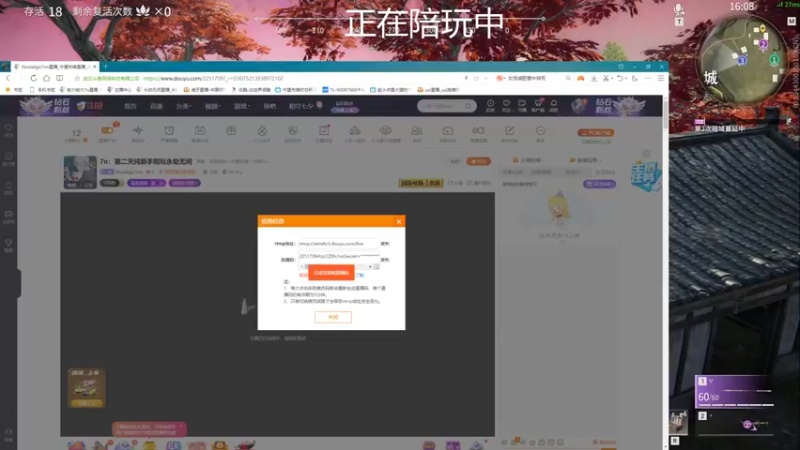Open the TL-WDR7660 bookmark
800x450 pixels.
[x=342, y=90]
